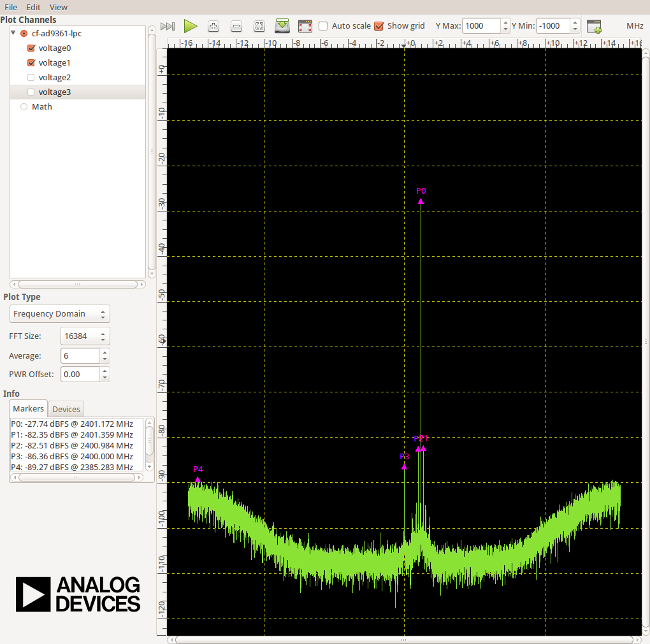Click the plot's bottom horizontal scrollbar
The width and height of the screenshot is (650, 644).
pyautogui.click(x=405, y=640)
